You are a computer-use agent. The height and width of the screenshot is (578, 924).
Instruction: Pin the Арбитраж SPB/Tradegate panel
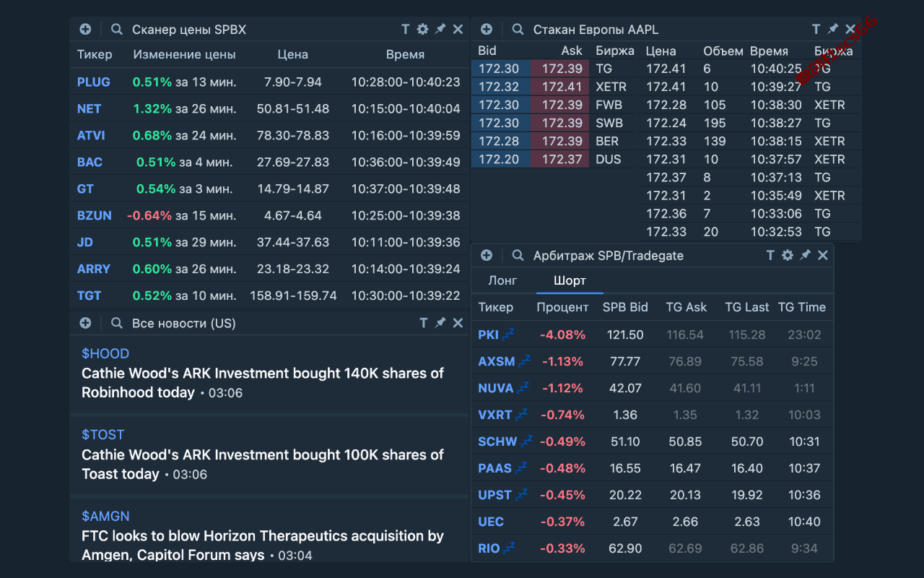805,255
